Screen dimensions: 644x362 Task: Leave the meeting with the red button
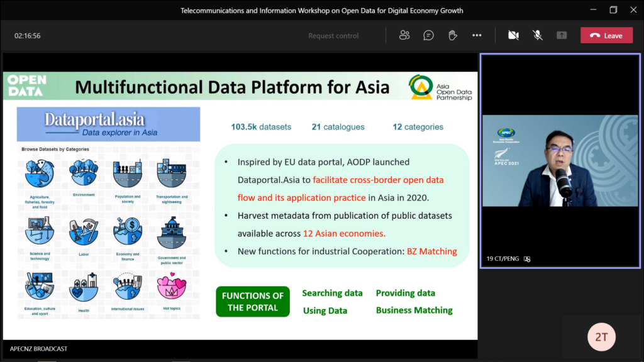[607, 36]
